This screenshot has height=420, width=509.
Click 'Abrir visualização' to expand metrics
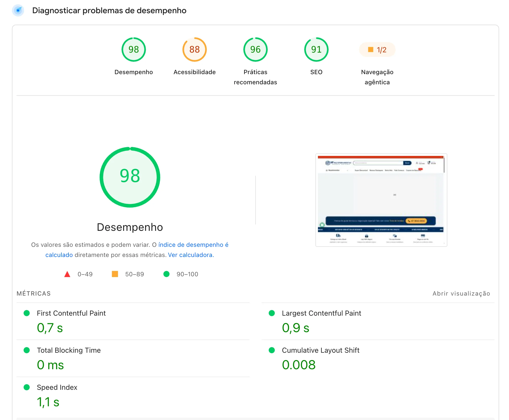click(x=461, y=294)
